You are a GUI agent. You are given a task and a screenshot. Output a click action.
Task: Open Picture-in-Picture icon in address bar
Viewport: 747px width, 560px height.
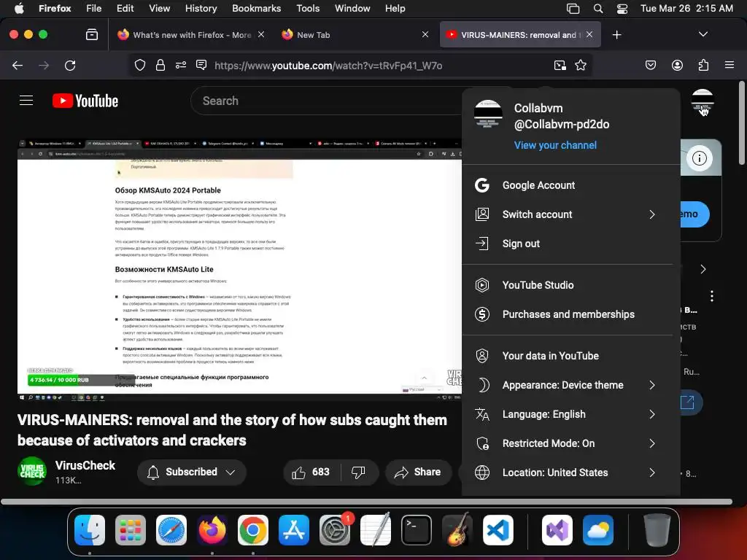tap(560, 65)
